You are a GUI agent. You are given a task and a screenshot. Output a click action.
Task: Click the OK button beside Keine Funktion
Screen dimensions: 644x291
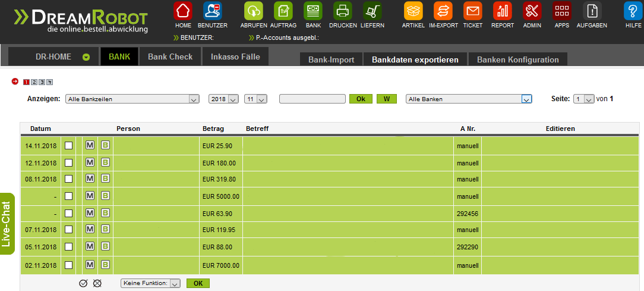[x=198, y=283]
